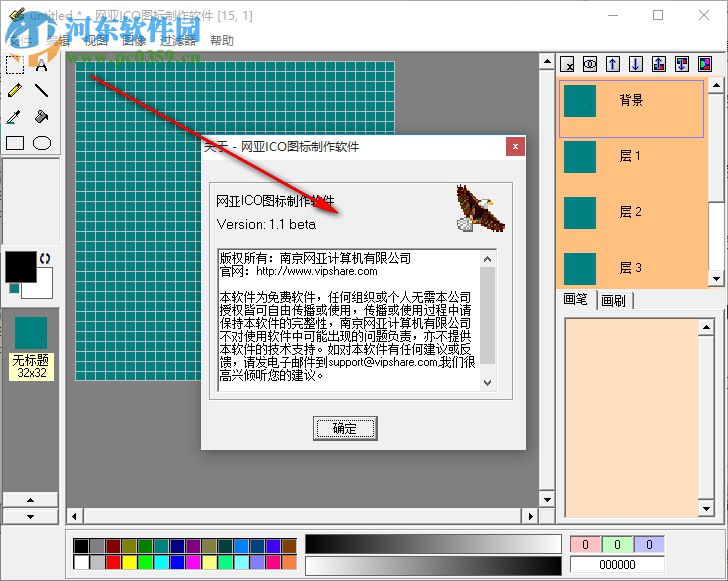Pick the red palette swatch
The image size is (728, 581).
coord(113,562)
